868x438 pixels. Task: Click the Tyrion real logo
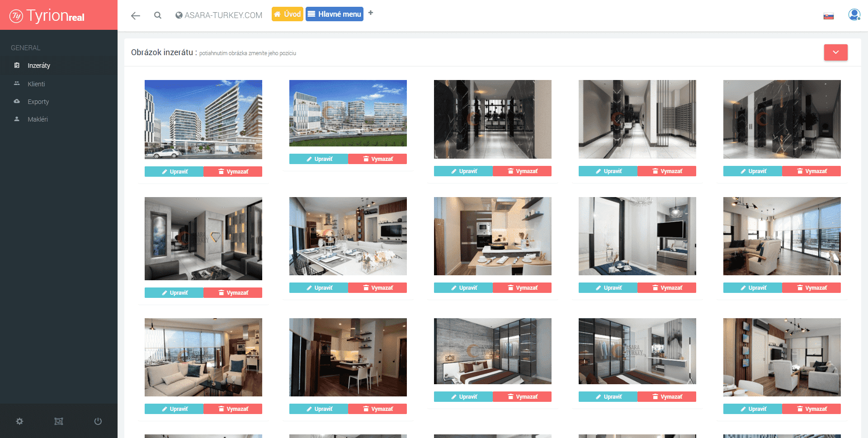pyautogui.click(x=48, y=16)
